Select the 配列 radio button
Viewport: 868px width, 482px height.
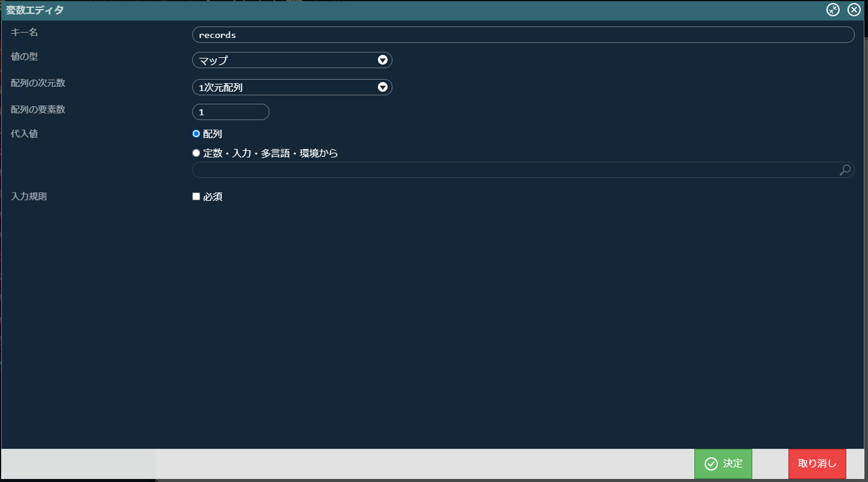tap(196, 134)
